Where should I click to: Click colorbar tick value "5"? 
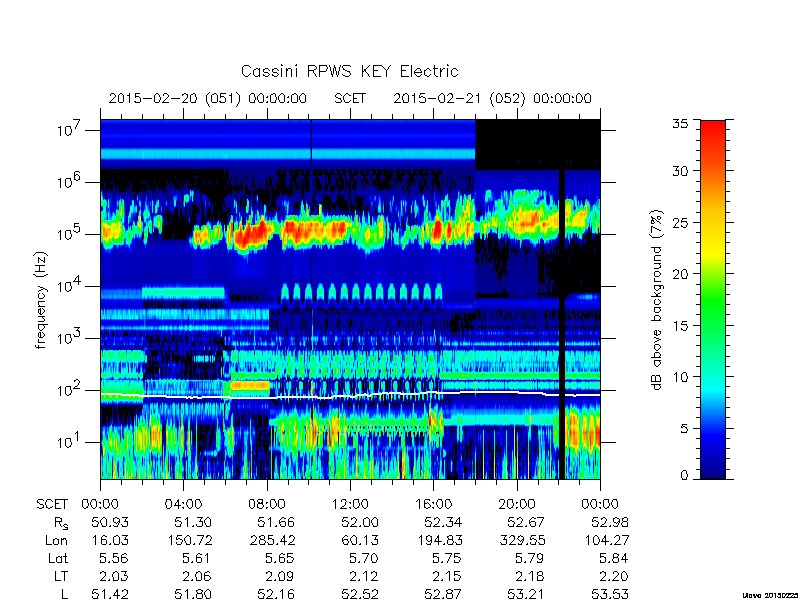pyautogui.click(x=684, y=428)
